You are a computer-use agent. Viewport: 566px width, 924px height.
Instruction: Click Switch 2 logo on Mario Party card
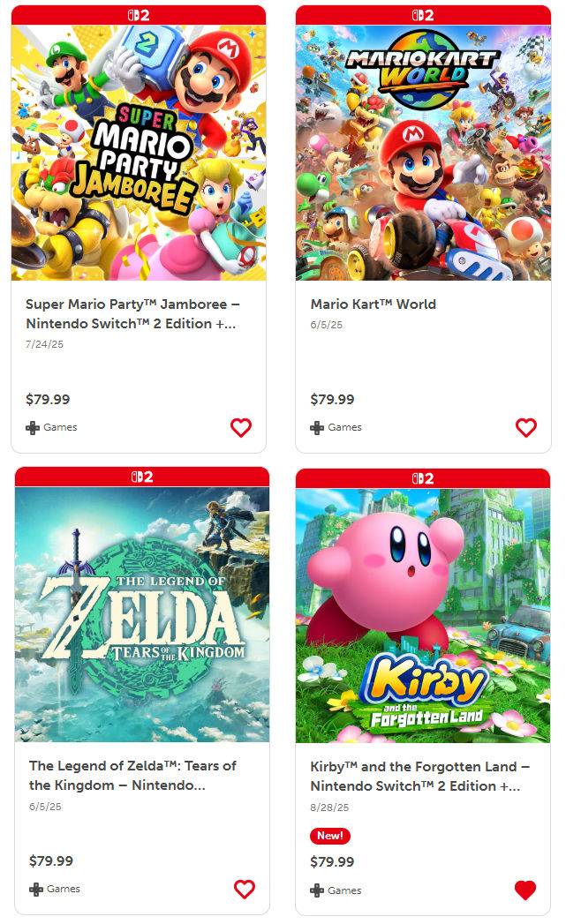point(139,15)
